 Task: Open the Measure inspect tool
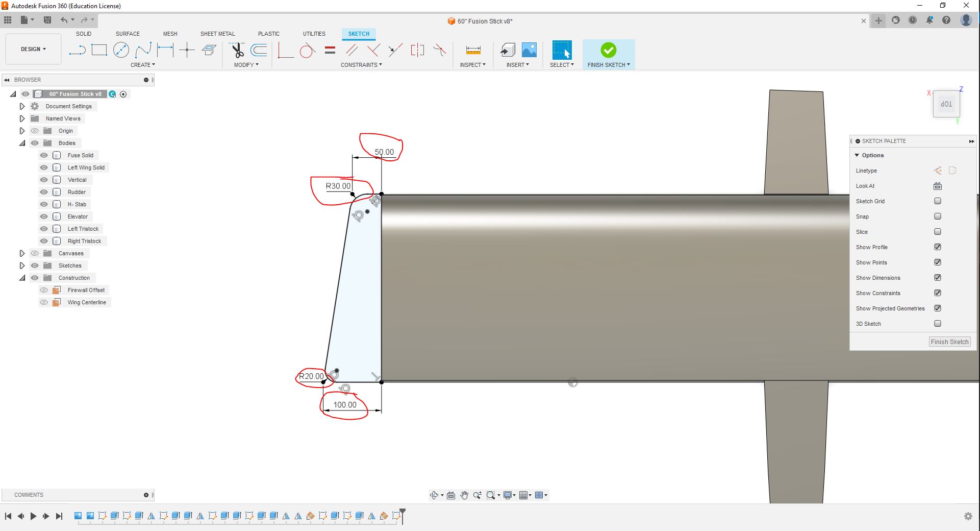[473, 50]
